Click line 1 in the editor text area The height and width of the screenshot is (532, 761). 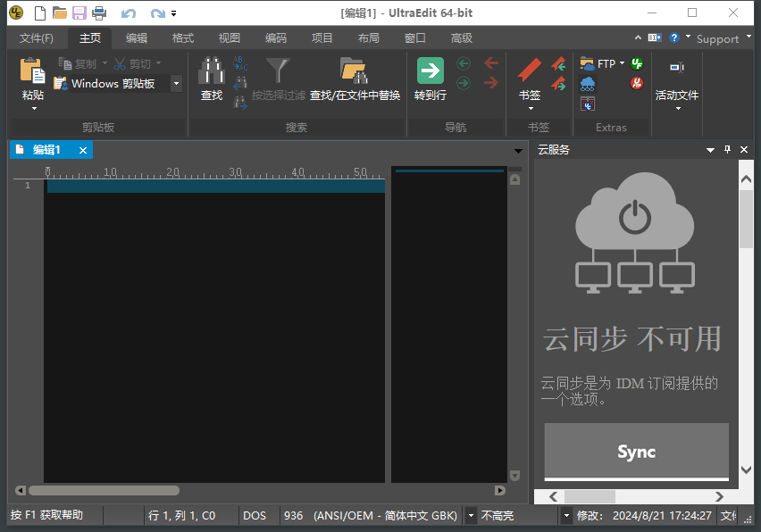click(x=216, y=186)
